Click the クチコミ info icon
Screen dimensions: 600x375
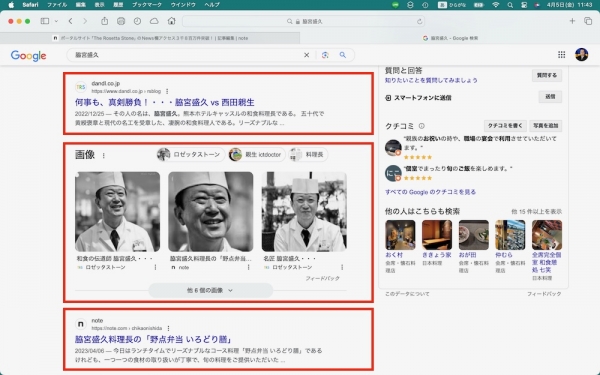coord(422,126)
